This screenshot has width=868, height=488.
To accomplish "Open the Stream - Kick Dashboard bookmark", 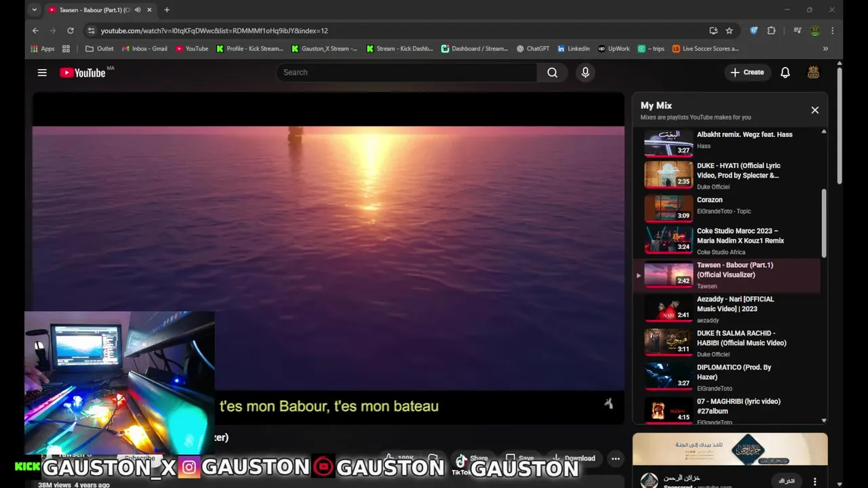I will [399, 49].
